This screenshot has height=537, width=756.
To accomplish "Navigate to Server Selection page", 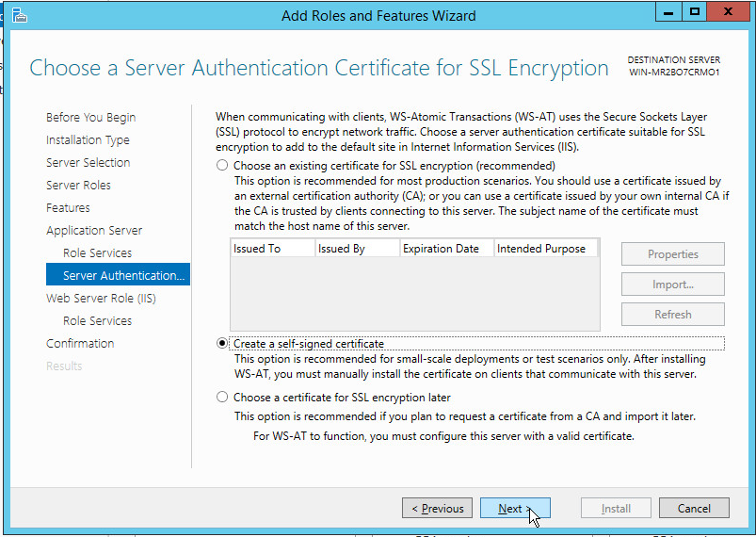I will click(x=88, y=163).
